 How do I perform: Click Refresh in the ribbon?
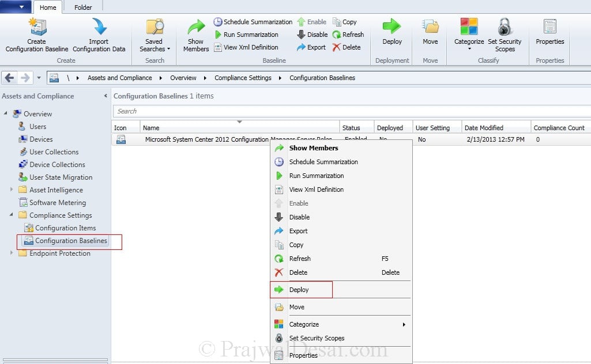coord(348,35)
